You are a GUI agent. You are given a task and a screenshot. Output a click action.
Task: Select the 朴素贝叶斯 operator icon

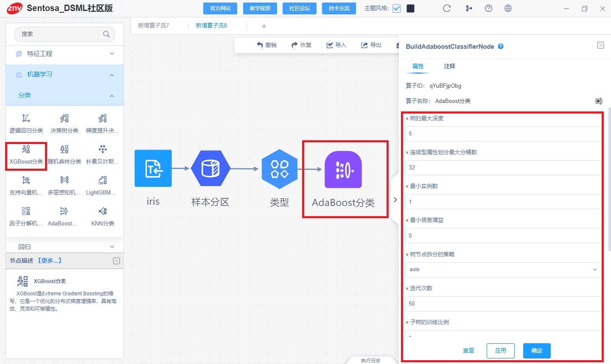[103, 149]
